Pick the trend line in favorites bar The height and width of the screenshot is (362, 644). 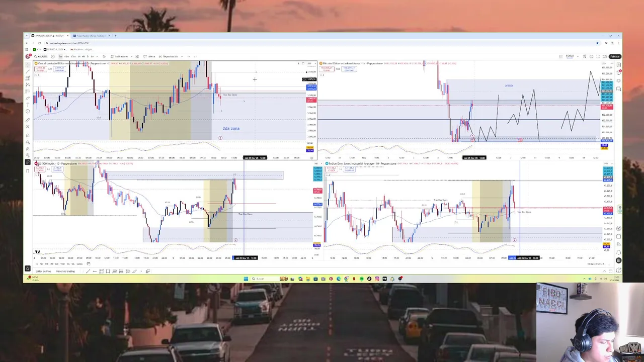(88, 271)
